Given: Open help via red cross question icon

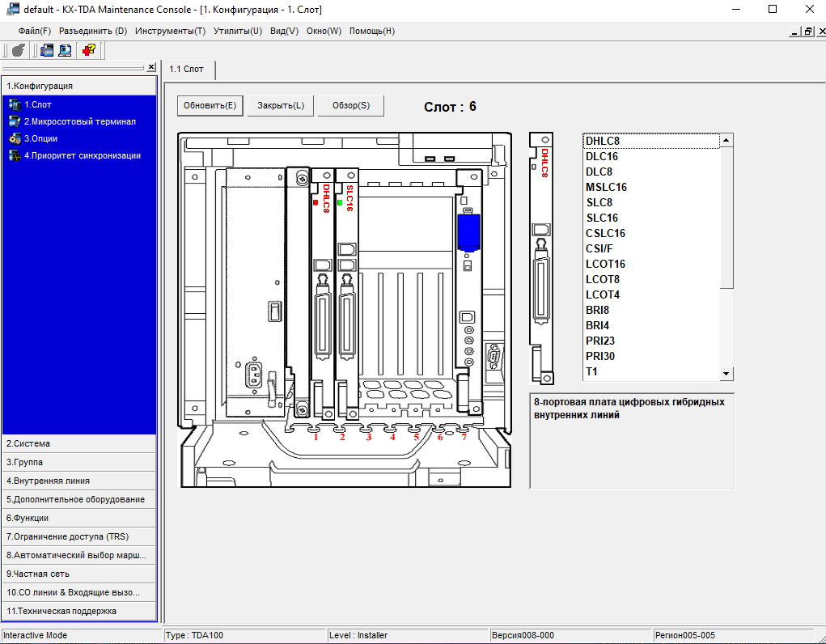Looking at the screenshot, I should coord(88,50).
